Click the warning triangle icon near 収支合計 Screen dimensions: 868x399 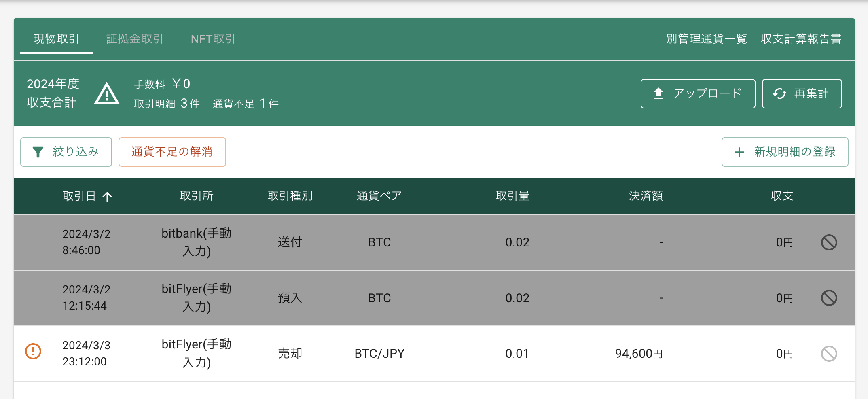pos(107,94)
